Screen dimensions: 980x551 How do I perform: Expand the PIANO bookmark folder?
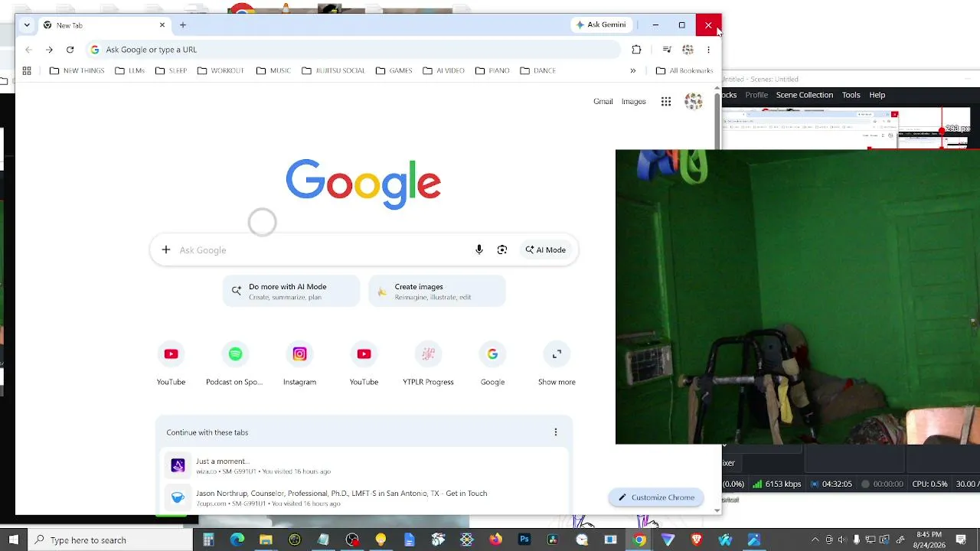pyautogui.click(x=492, y=70)
